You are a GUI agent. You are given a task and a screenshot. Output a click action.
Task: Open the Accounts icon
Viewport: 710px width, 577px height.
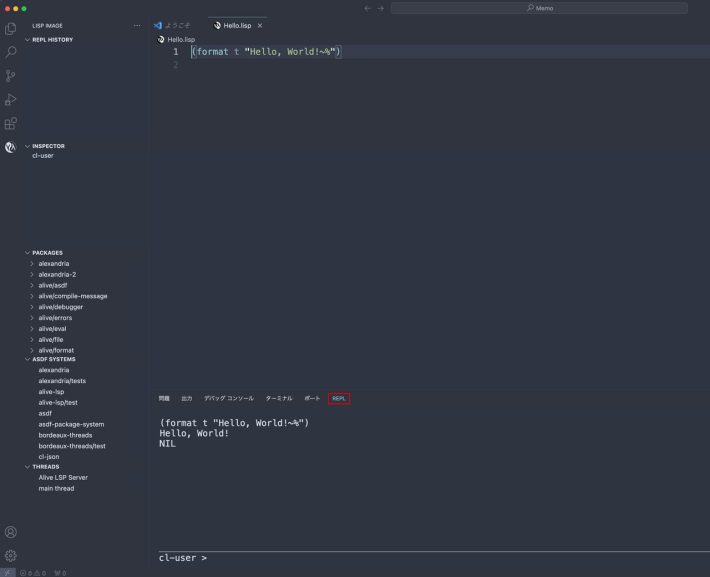pyautogui.click(x=10, y=532)
